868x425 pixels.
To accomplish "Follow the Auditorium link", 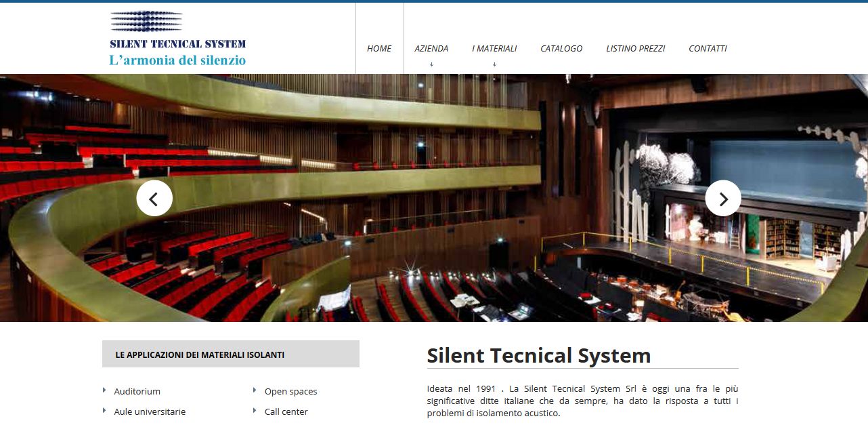I will point(137,391).
